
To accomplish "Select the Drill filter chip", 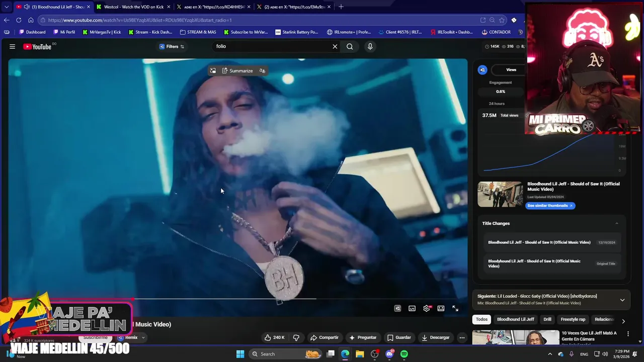I will (547, 319).
